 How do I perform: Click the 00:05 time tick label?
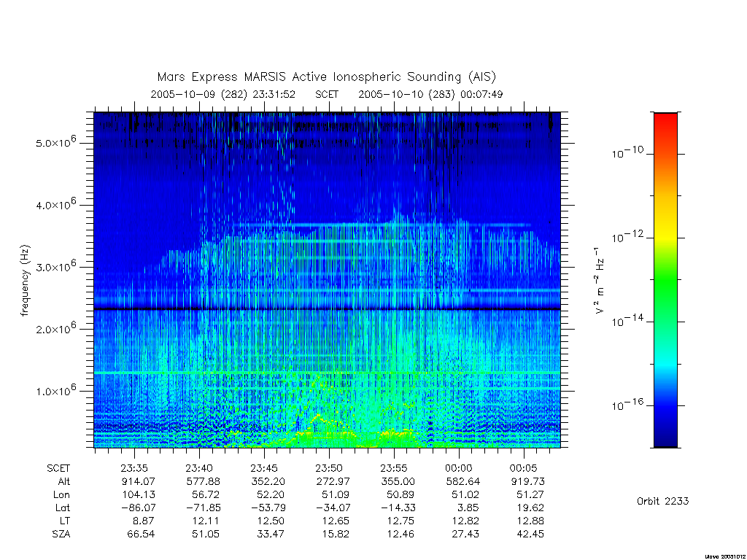pyautogui.click(x=524, y=468)
